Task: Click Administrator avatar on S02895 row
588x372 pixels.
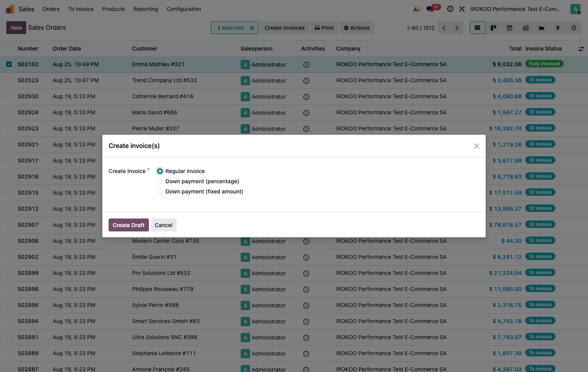Action: point(245,305)
